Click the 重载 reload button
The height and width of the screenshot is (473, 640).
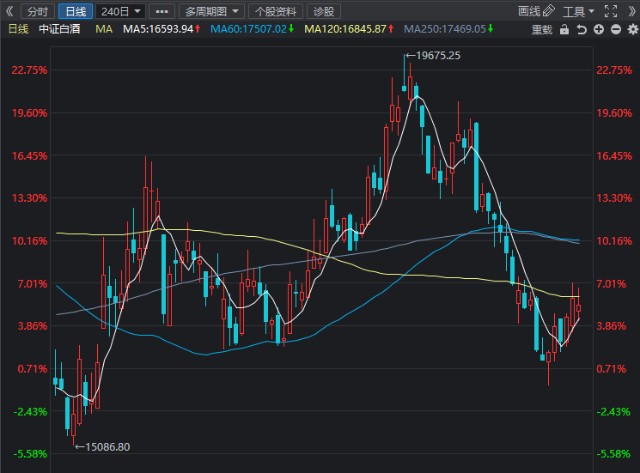541,30
